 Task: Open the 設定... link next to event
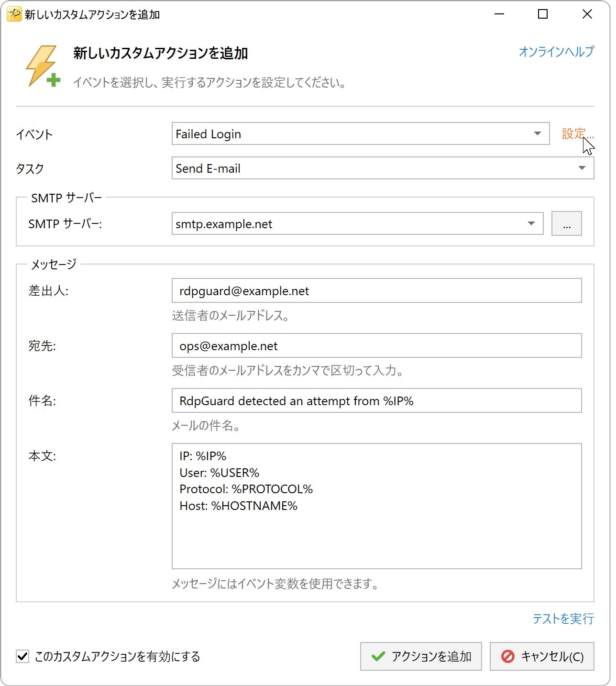coord(578,134)
